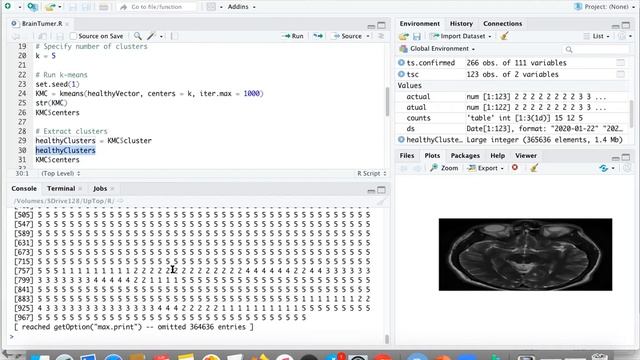Switch to the Help tab

point(497,156)
